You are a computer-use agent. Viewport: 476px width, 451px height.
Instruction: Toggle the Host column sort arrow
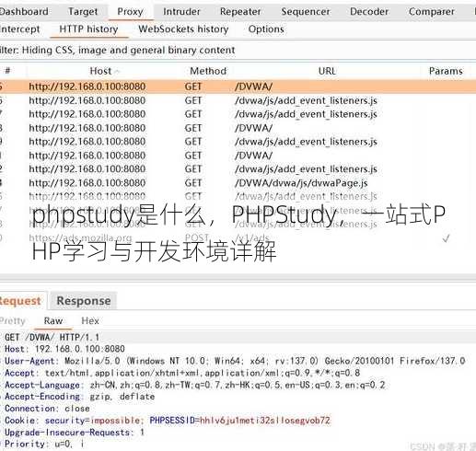(117, 72)
